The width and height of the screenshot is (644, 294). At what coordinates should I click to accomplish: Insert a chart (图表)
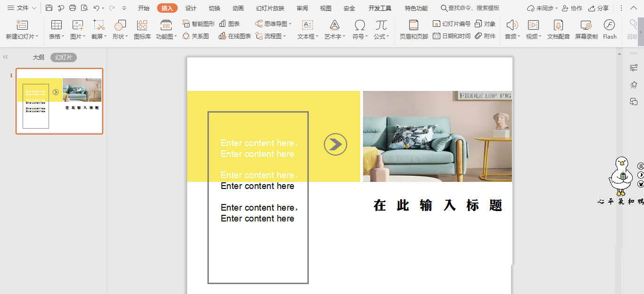tap(230, 24)
